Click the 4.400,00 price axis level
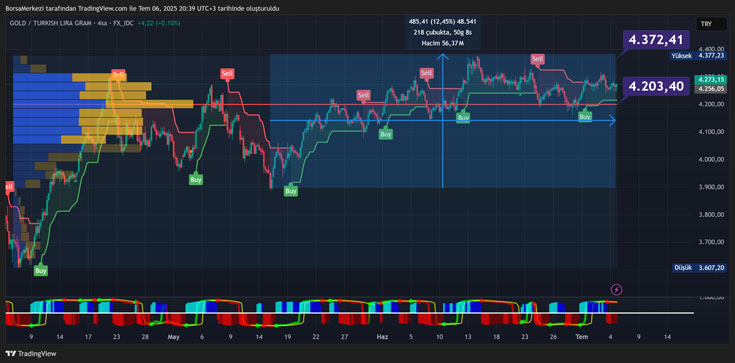Screen dimensions: 735x363 711,49
